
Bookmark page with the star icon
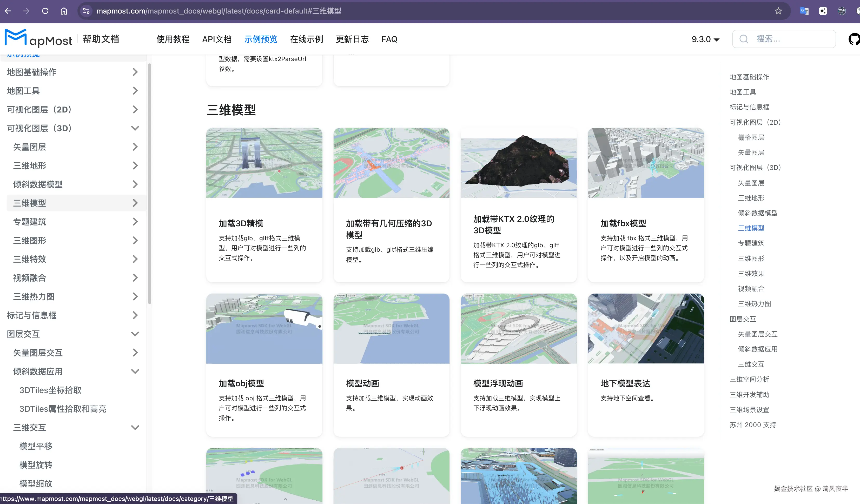pos(778,11)
